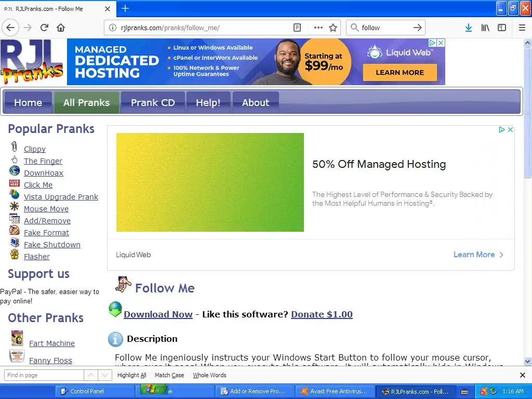Open the Library icon in toolbar
Viewport: 532px width, 399px height.
pyautogui.click(x=485, y=28)
